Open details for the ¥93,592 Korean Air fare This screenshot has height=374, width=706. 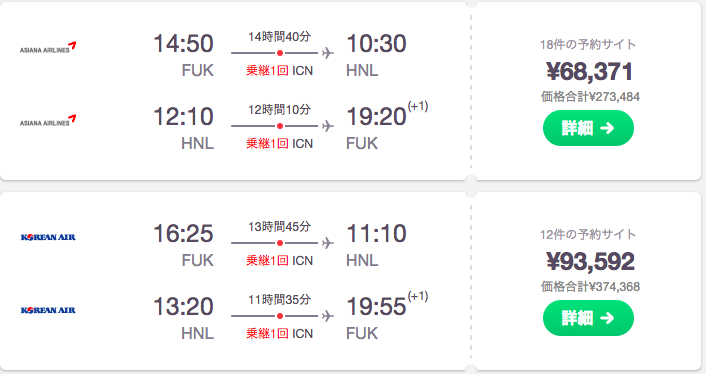pyautogui.click(x=588, y=318)
